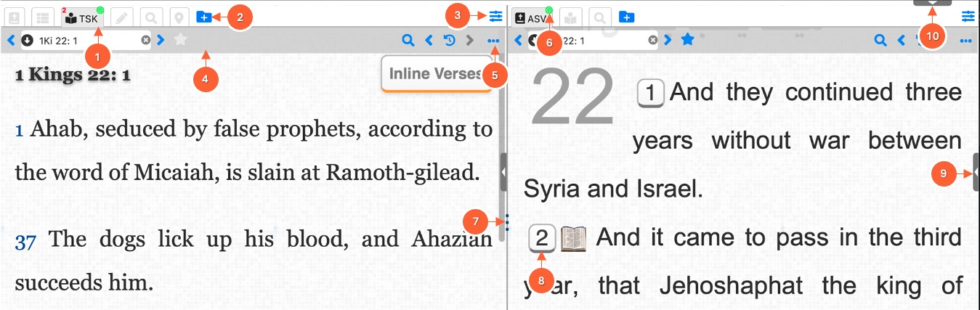Open the right pane sliders settings icon
Screen dimensions: 980x310
[968, 16]
